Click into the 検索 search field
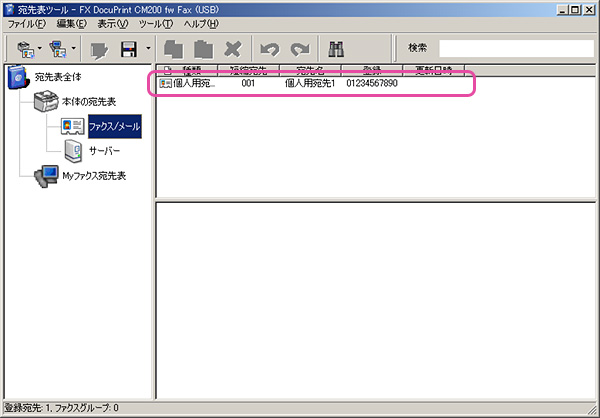 [x=514, y=48]
